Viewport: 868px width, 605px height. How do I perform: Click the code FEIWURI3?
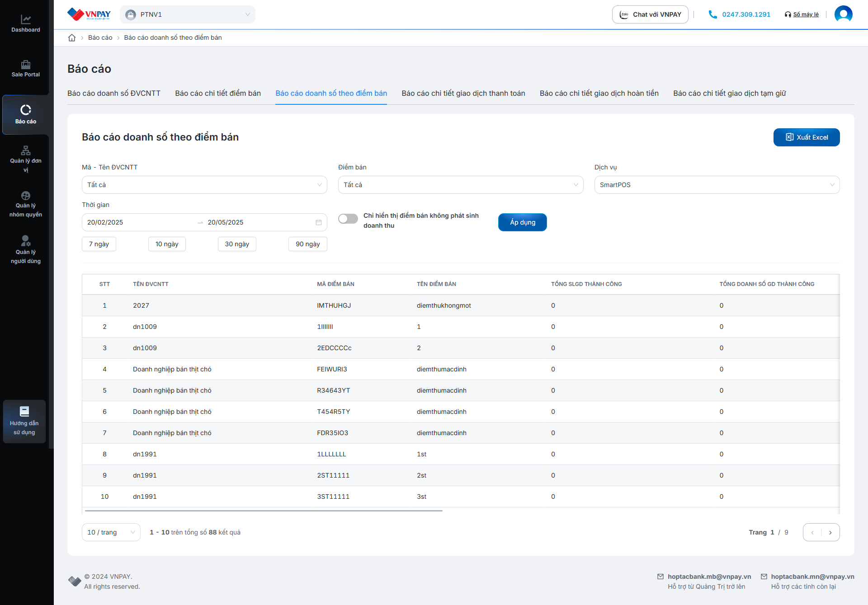pyautogui.click(x=332, y=369)
